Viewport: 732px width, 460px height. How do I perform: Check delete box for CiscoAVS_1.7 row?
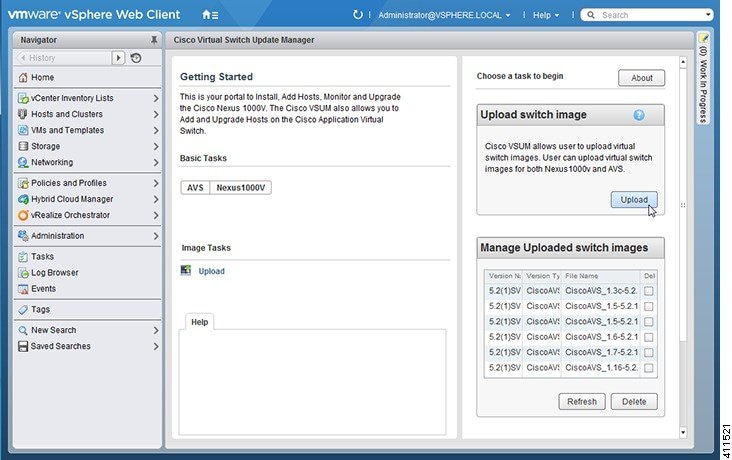click(x=648, y=353)
